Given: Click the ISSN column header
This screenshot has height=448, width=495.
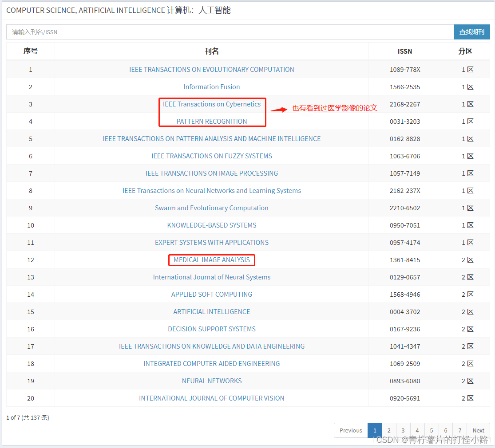Looking at the screenshot, I should click(405, 51).
